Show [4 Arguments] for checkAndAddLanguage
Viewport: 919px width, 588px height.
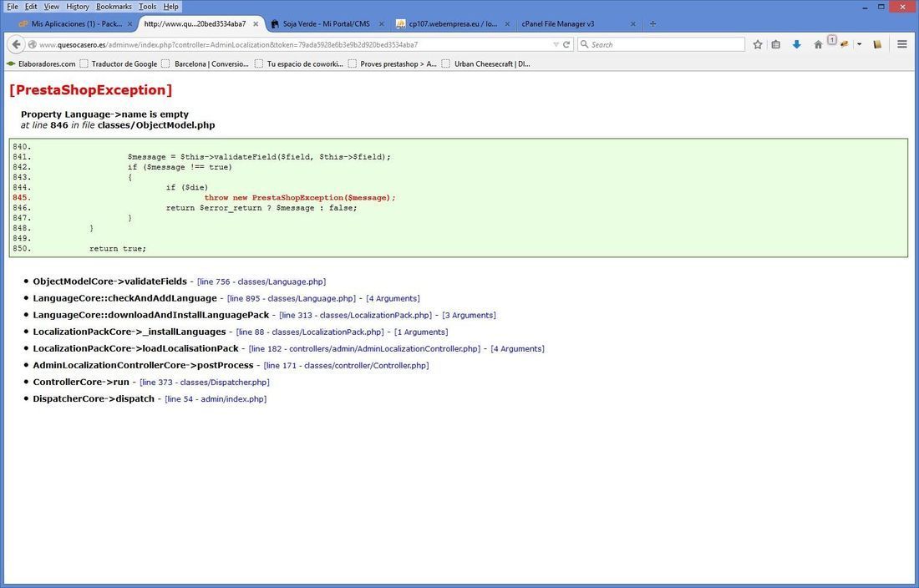pyautogui.click(x=393, y=299)
